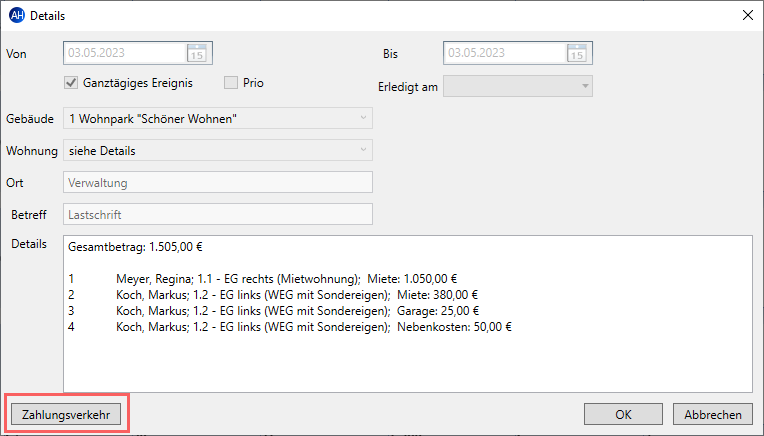The image size is (764, 436).
Task: Enable the Prio checkbox
Action: click(x=231, y=83)
